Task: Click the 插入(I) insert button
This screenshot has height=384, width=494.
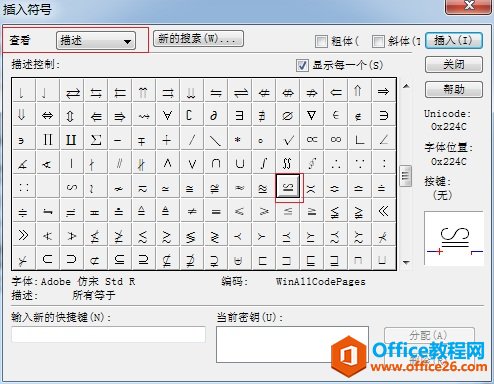Action: point(454,41)
